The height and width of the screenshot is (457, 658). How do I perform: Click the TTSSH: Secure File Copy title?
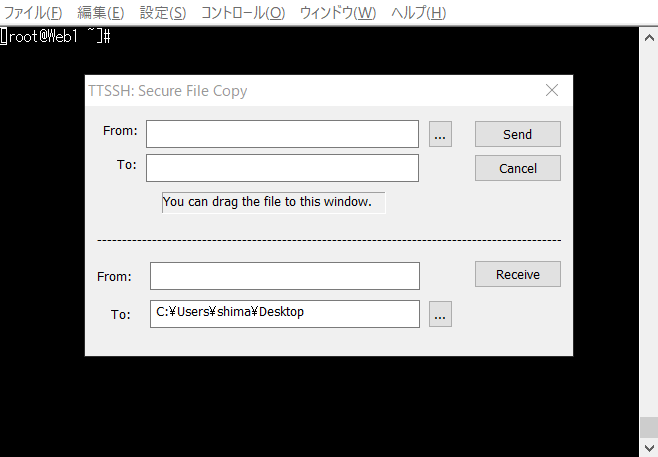click(x=167, y=91)
